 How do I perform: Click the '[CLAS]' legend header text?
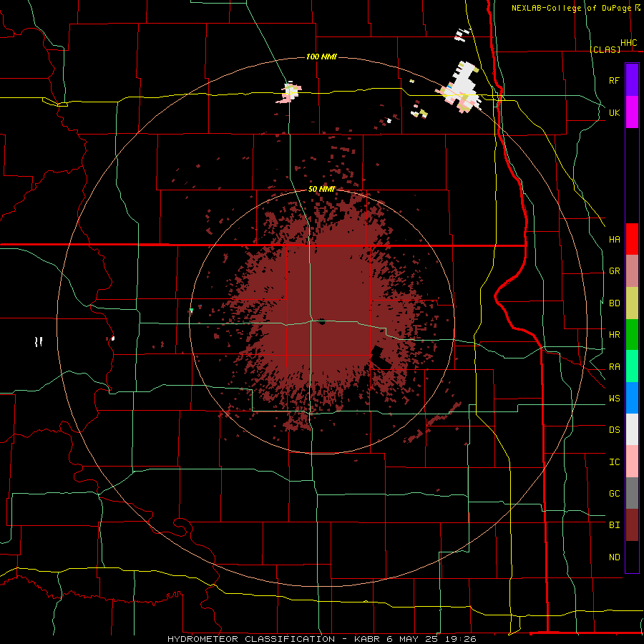[605, 49]
